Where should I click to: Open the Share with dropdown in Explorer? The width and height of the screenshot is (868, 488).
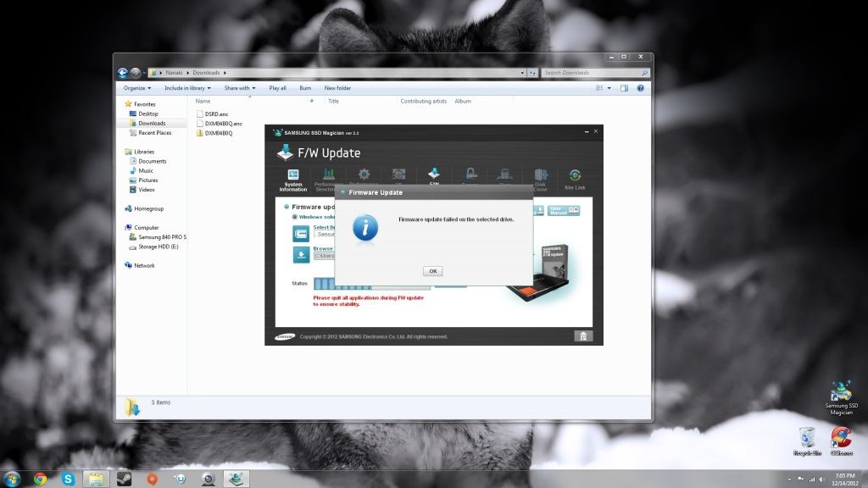240,88
